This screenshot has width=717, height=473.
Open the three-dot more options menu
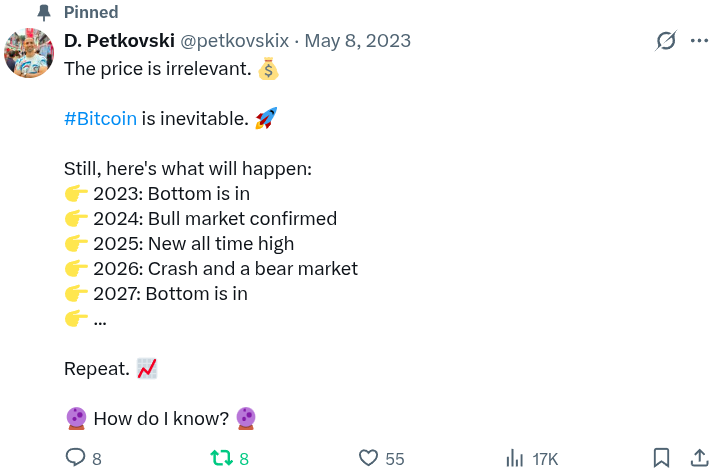(x=699, y=41)
